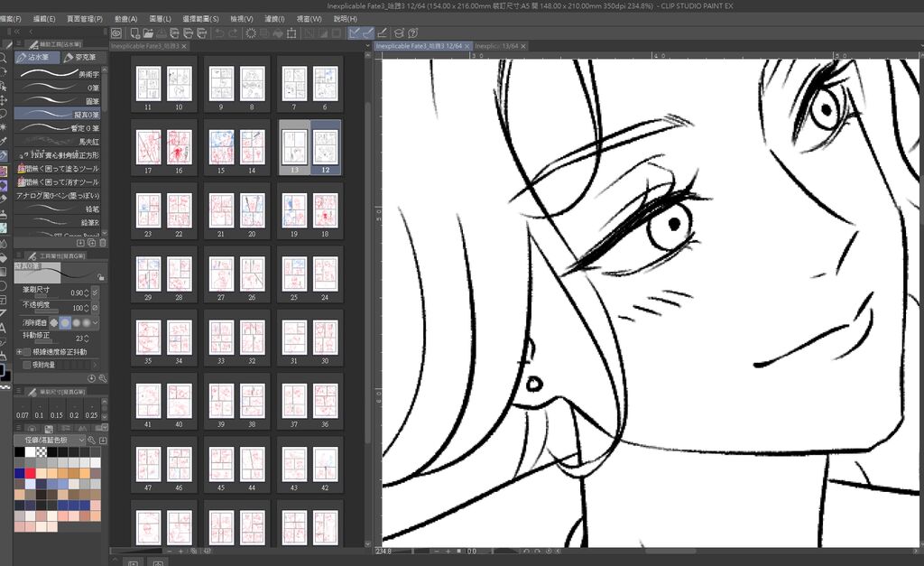Select the Move layer tool
Image resolution: width=924 pixels, height=566 pixels.
point(3,99)
